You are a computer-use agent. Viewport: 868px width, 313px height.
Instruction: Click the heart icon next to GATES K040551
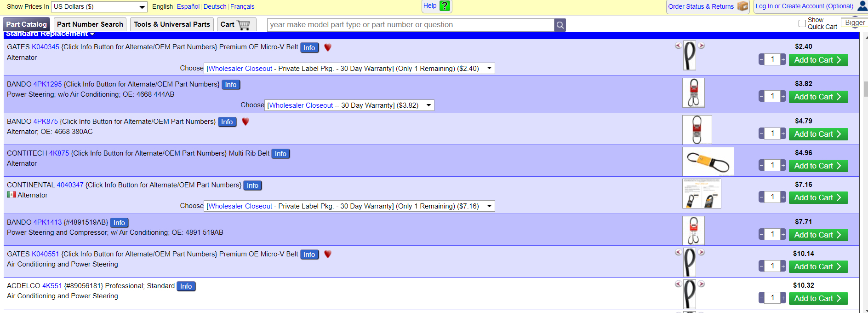328,254
